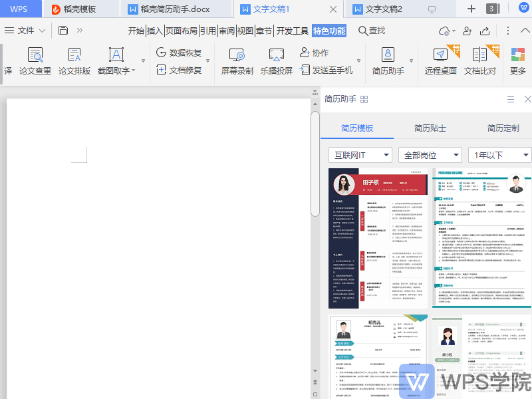532x399 pixels.
Task: Click the 查找 search button
Action: point(372,31)
